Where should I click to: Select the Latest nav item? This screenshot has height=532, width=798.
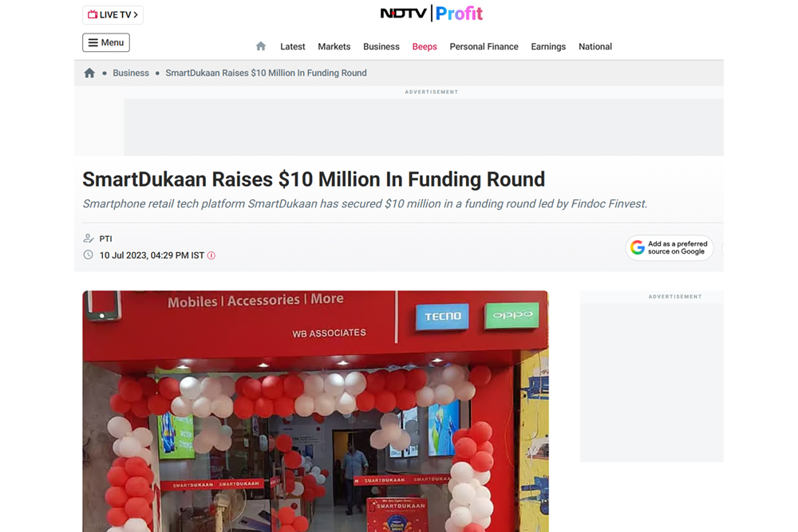click(293, 47)
